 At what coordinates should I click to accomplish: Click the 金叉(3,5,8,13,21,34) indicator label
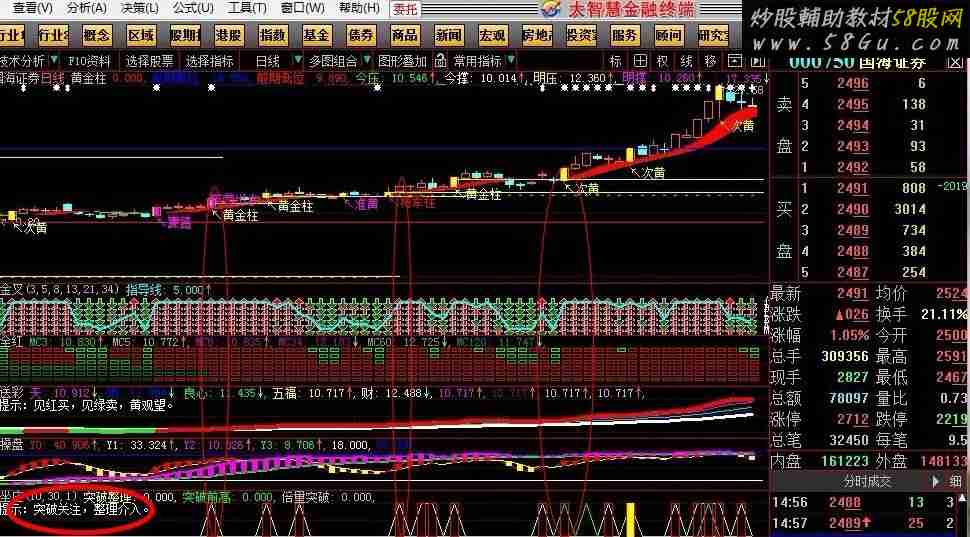[x=61, y=289]
